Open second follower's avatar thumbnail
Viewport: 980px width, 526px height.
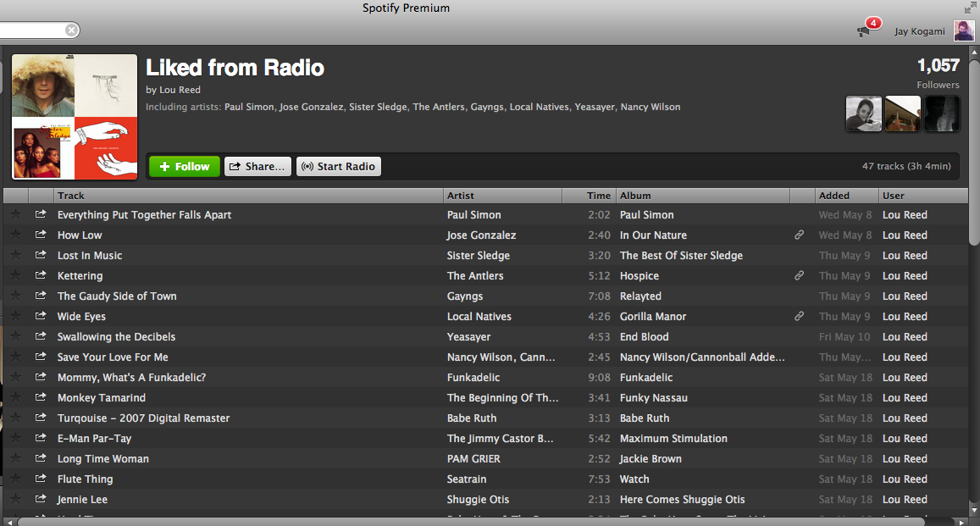tap(903, 114)
